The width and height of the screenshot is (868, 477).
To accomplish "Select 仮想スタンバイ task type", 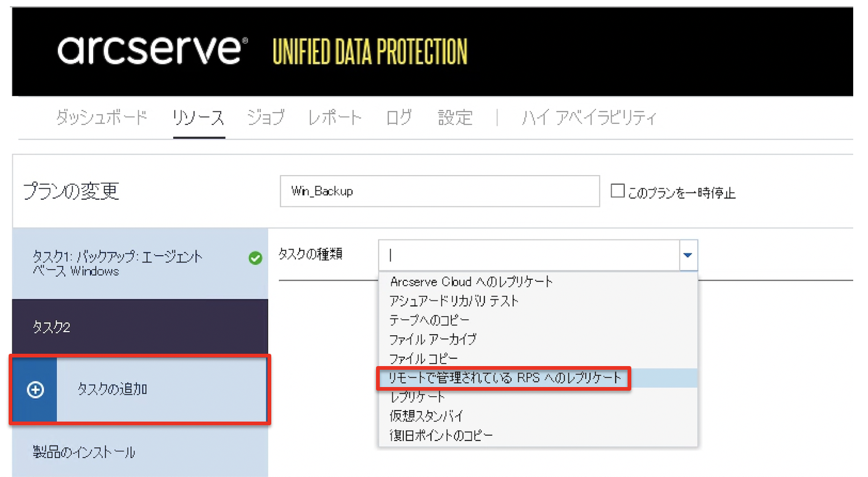I will click(x=538, y=416).
